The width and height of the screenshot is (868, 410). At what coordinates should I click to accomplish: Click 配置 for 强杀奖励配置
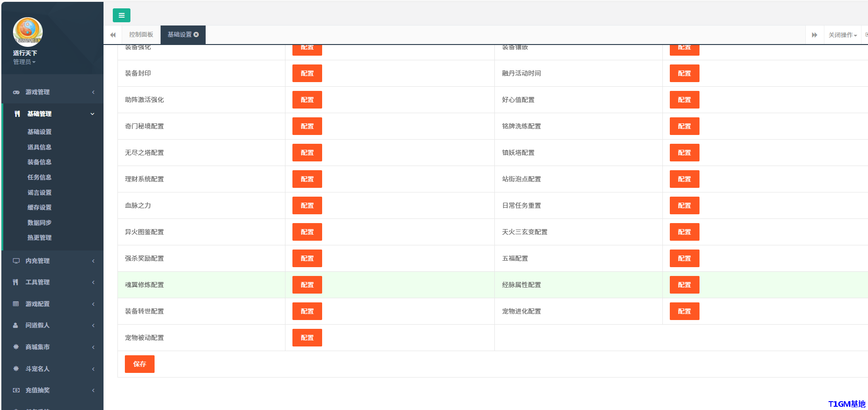click(307, 258)
